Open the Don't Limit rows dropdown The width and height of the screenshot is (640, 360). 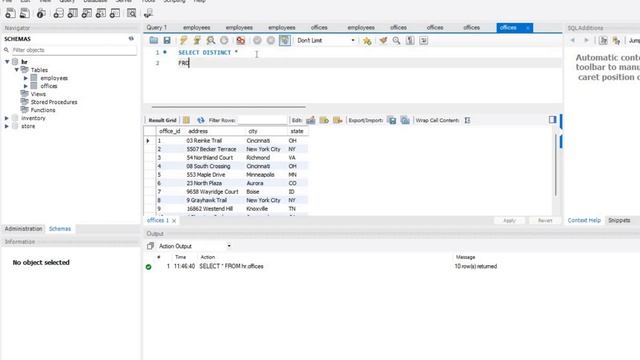coord(326,40)
